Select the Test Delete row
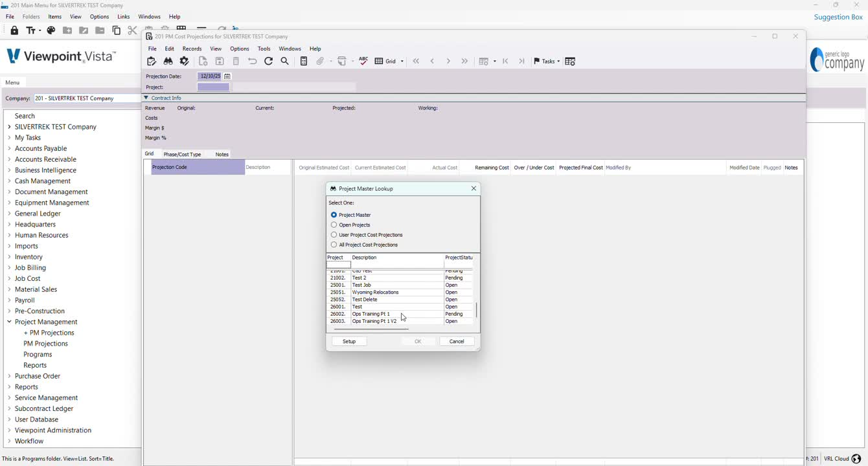868x466 pixels. (x=399, y=300)
